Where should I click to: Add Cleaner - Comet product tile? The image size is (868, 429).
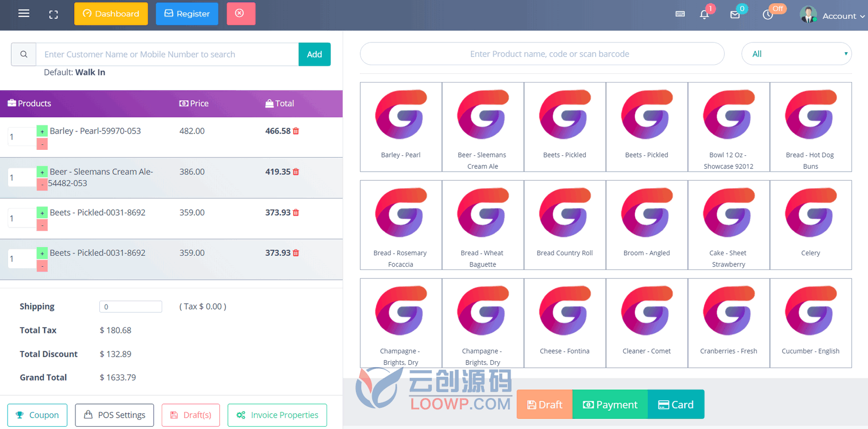tap(647, 323)
